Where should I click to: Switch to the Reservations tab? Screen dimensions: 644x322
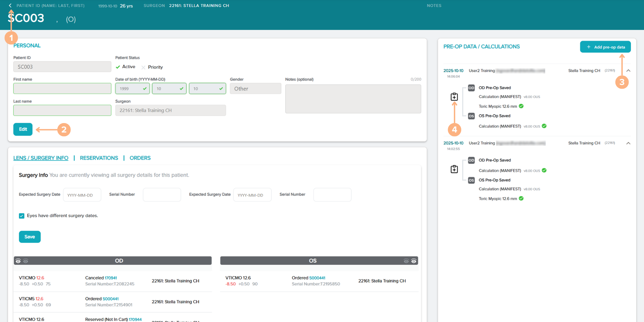[99, 158]
